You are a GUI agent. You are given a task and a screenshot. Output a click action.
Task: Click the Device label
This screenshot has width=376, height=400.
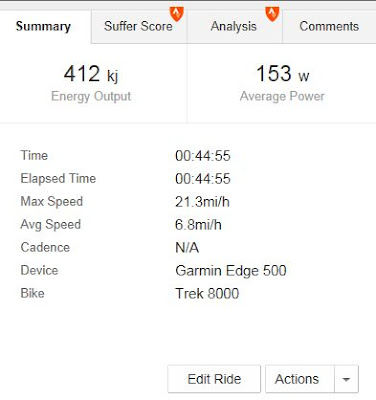39,270
